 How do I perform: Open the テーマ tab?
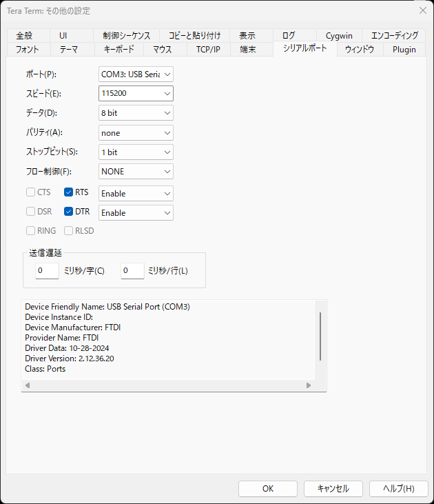click(x=72, y=50)
